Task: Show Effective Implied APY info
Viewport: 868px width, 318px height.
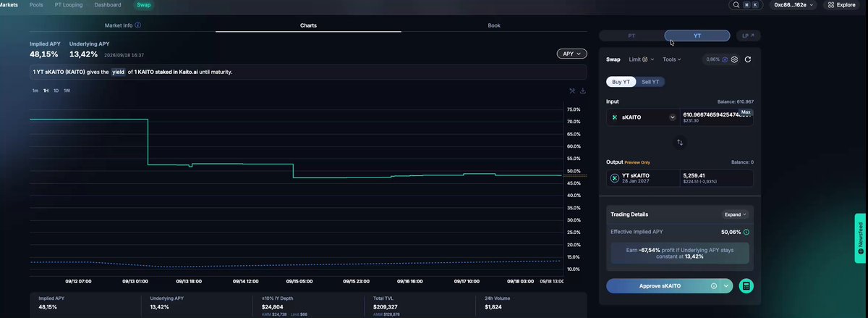Action: click(746, 232)
